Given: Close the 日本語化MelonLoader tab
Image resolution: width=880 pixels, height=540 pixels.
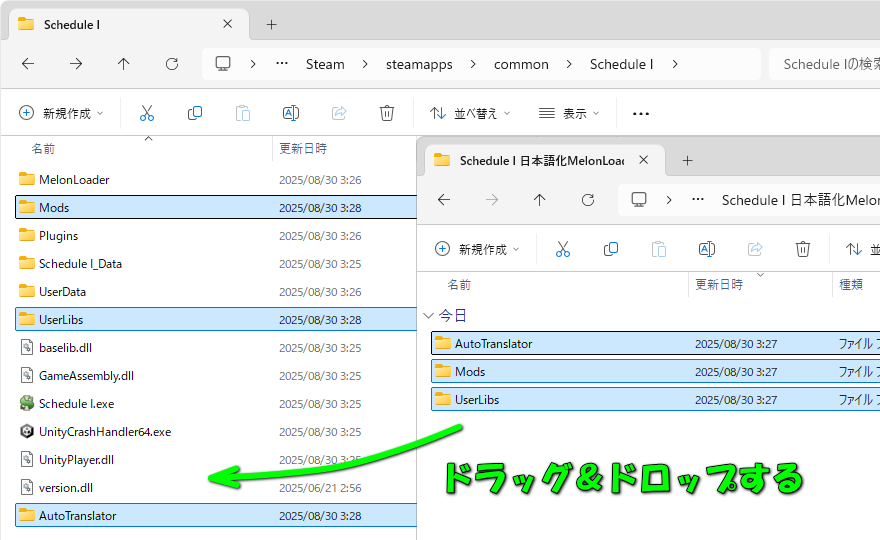Looking at the screenshot, I should tap(644, 160).
